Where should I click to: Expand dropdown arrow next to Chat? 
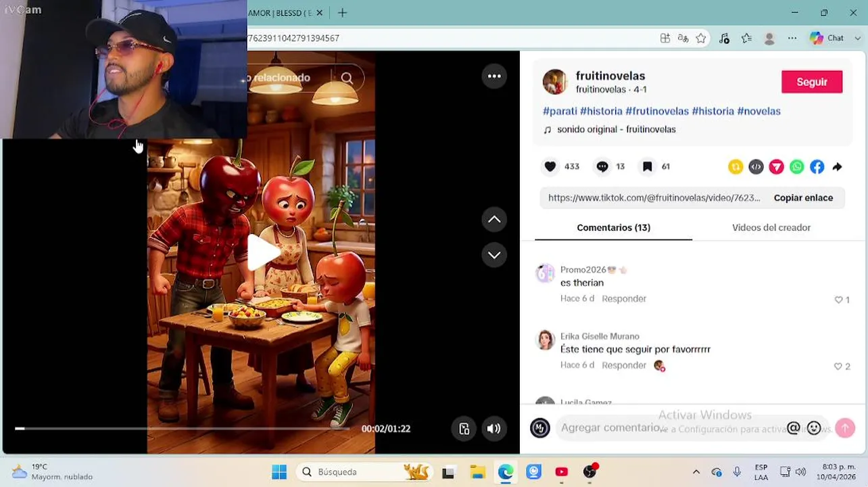857,39
